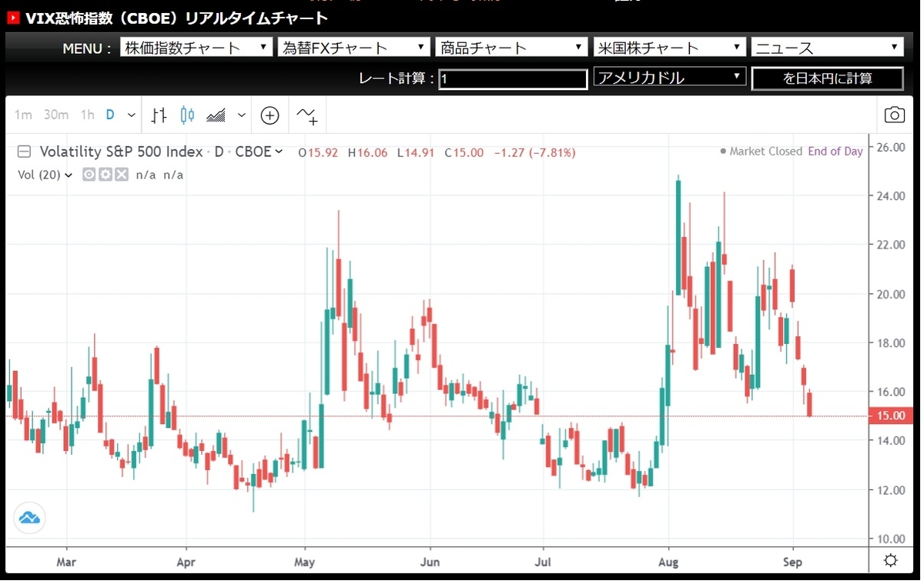The image size is (924, 584).
Task: Hide the Vol indicator via eye icon
Action: pyautogui.click(x=89, y=175)
